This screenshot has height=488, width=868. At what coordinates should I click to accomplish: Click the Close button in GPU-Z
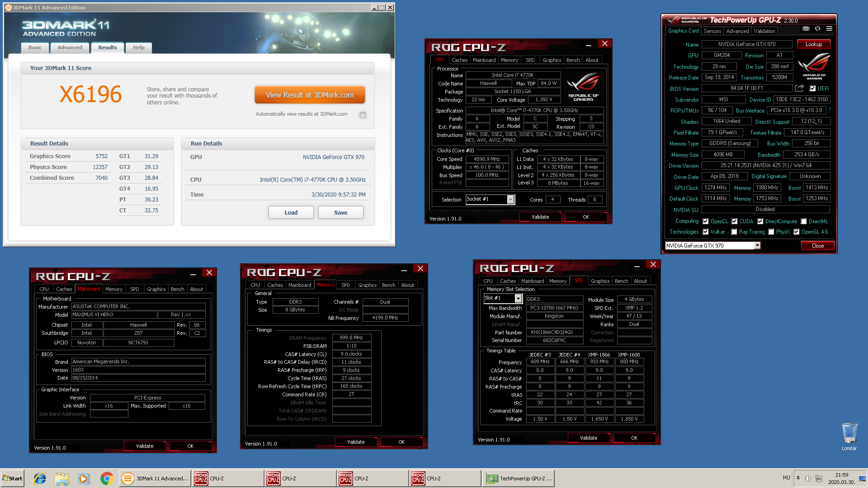click(817, 246)
